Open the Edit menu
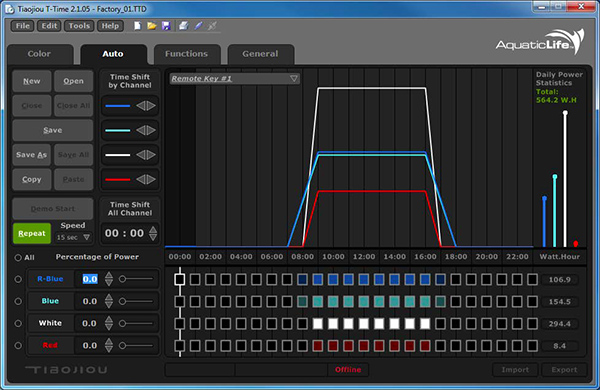This screenshot has width=600, height=390. (x=49, y=26)
